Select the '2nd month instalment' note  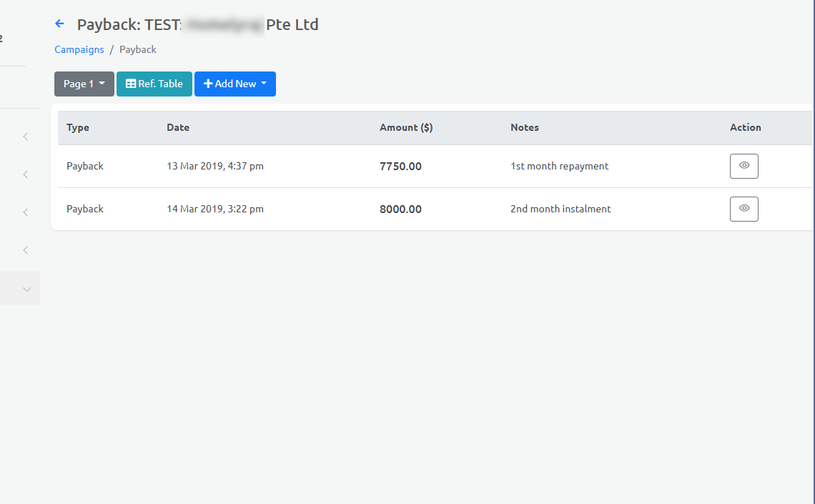[x=560, y=209]
